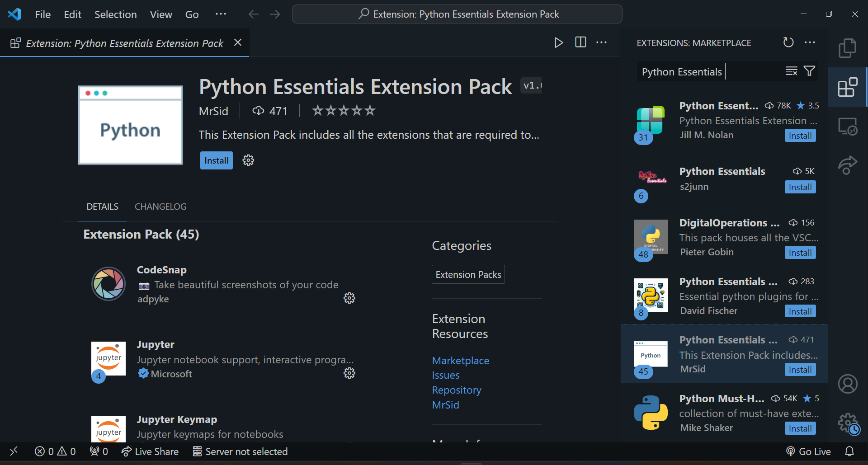
Task: Click the VS Code logo icon
Action: pyautogui.click(x=14, y=14)
